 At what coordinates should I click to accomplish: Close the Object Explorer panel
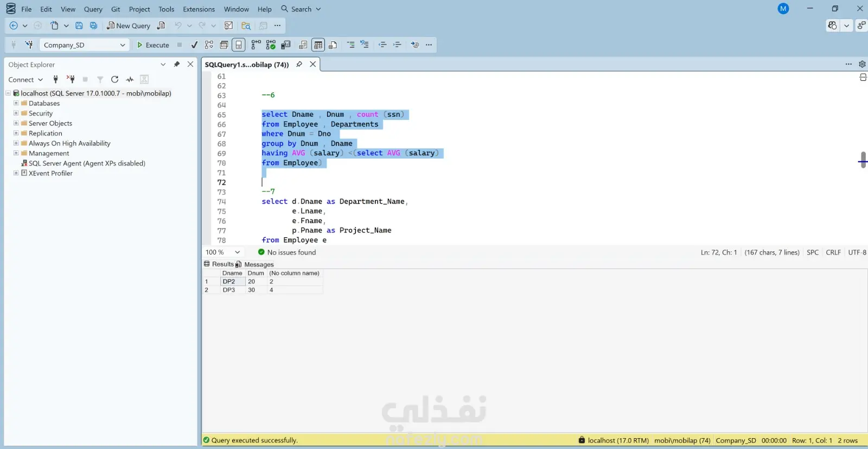[x=190, y=65]
